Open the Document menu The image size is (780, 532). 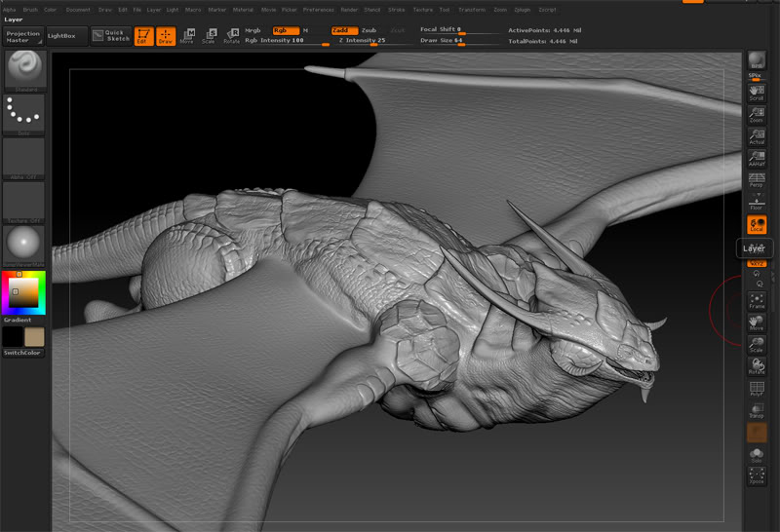click(x=78, y=10)
